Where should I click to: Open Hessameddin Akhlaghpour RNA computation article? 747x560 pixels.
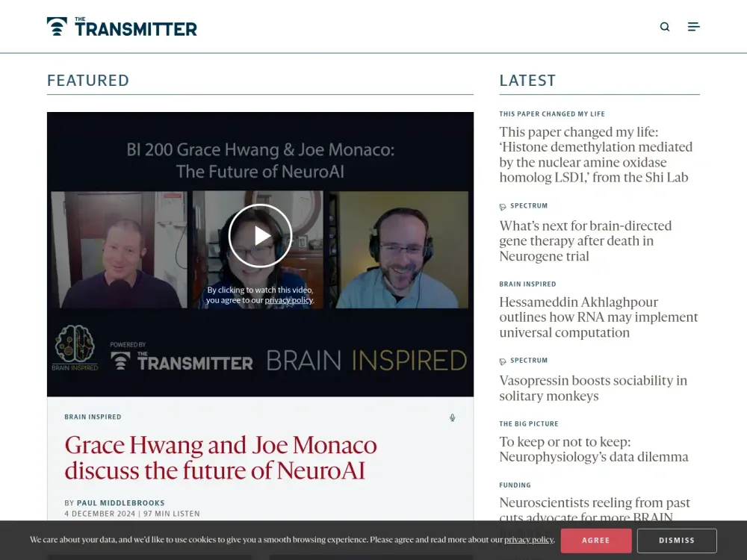tap(598, 317)
